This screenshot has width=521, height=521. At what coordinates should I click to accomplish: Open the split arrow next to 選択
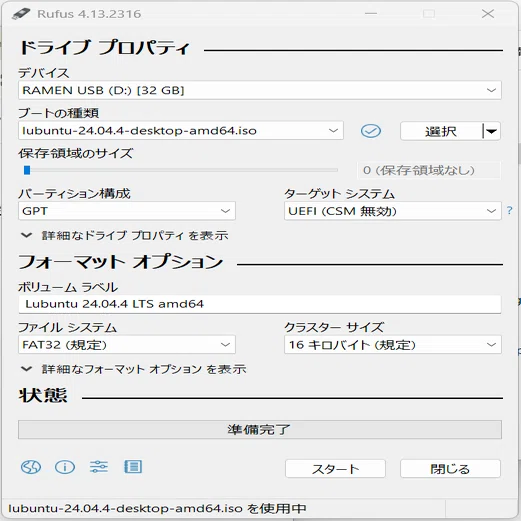tap(491, 131)
